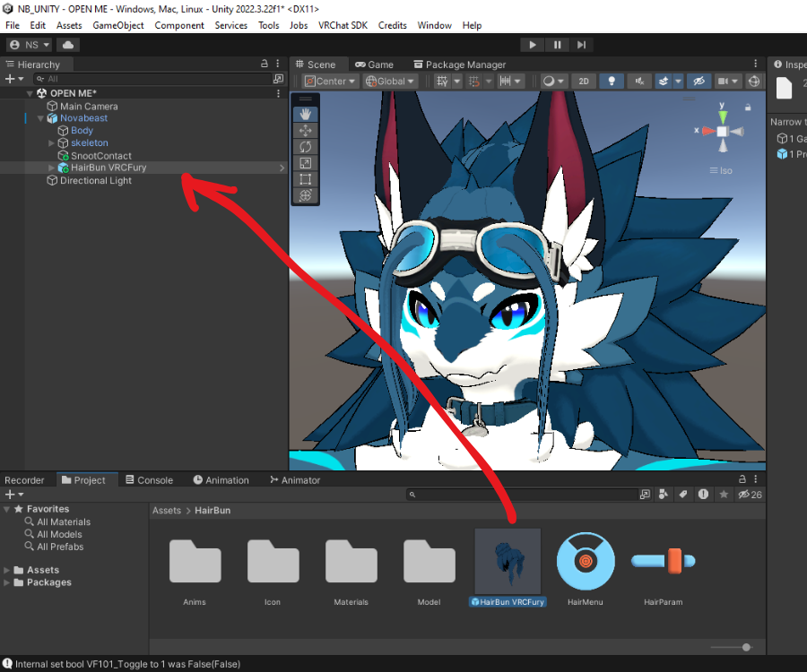Image resolution: width=807 pixels, height=672 pixels.
Task: Toggle scene effects (skybox, fog)
Action: [x=664, y=82]
